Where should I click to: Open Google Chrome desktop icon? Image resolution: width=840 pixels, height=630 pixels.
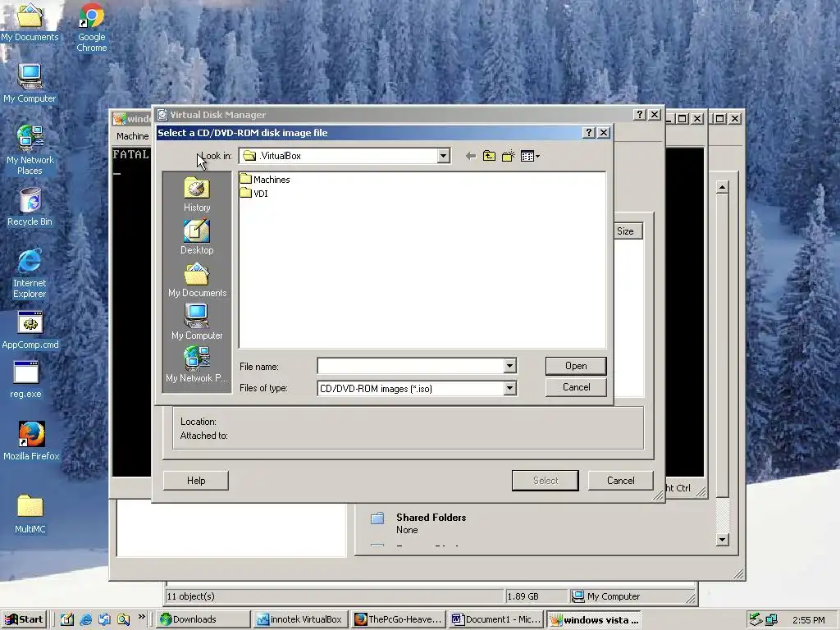pyautogui.click(x=92, y=27)
